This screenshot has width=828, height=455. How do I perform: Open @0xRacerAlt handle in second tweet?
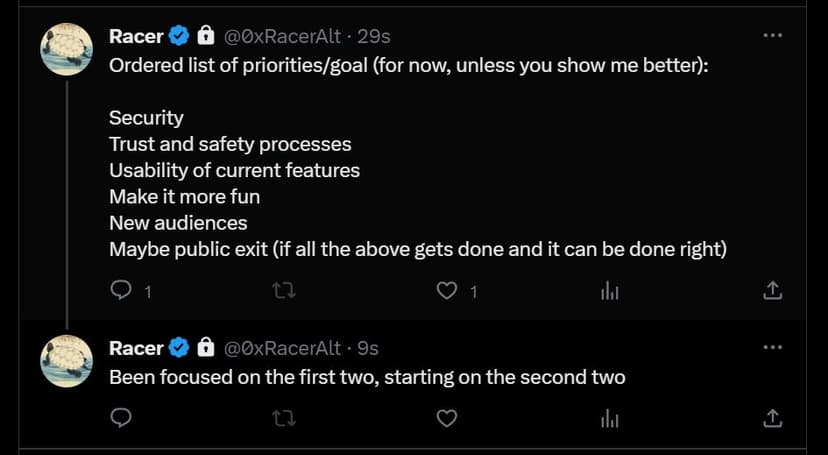coord(283,348)
